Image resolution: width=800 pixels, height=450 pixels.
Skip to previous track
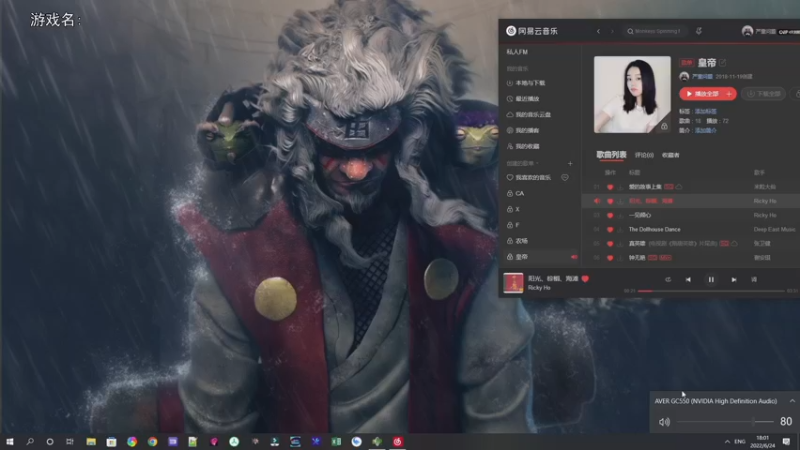click(x=688, y=280)
